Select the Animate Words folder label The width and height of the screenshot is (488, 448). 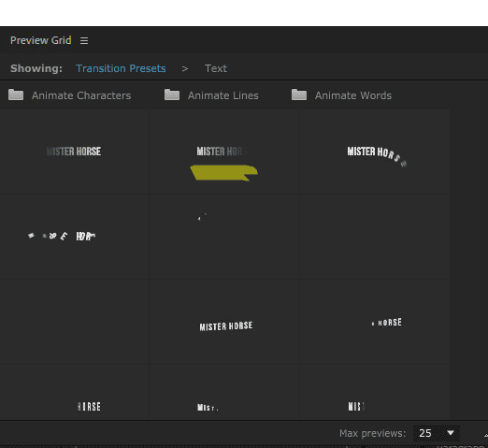pos(353,95)
